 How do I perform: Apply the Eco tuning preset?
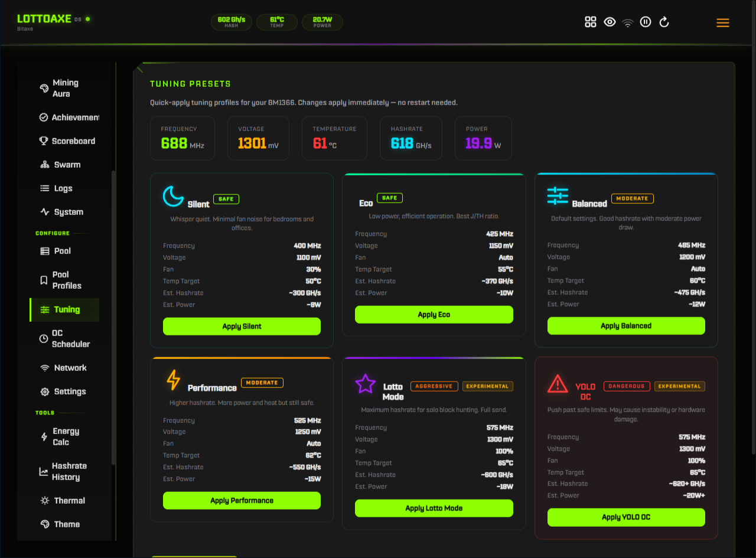pos(434,315)
